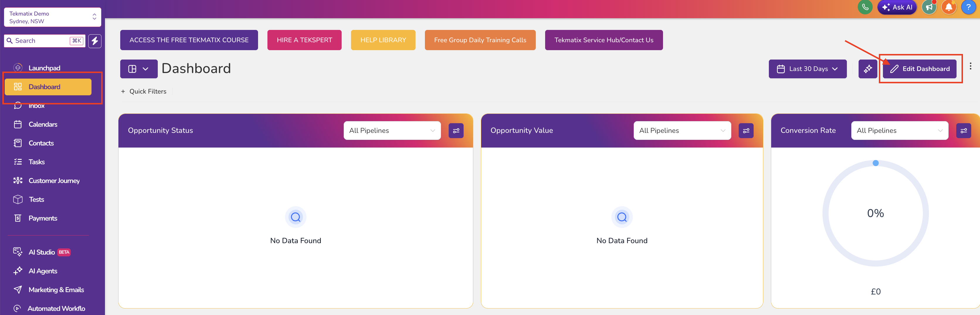Image resolution: width=980 pixels, height=315 pixels.
Task: Click the Edit Dashboard button
Action: click(x=920, y=69)
